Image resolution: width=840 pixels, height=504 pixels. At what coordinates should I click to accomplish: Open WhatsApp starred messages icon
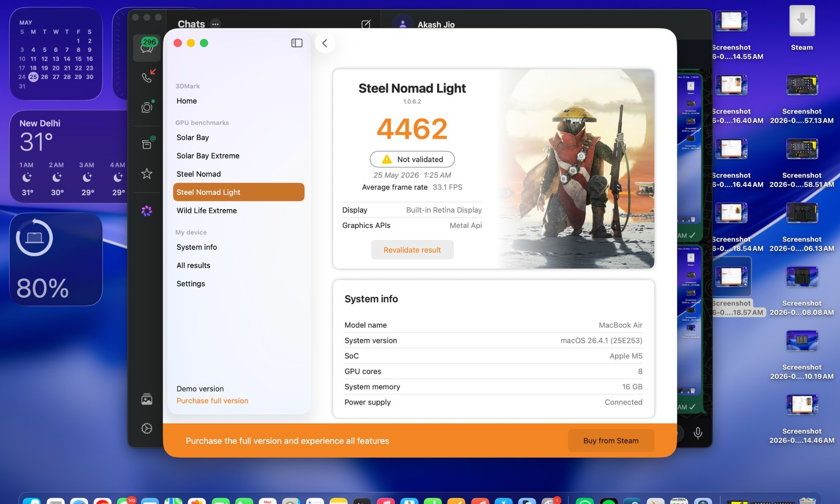pyautogui.click(x=147, y=173)
